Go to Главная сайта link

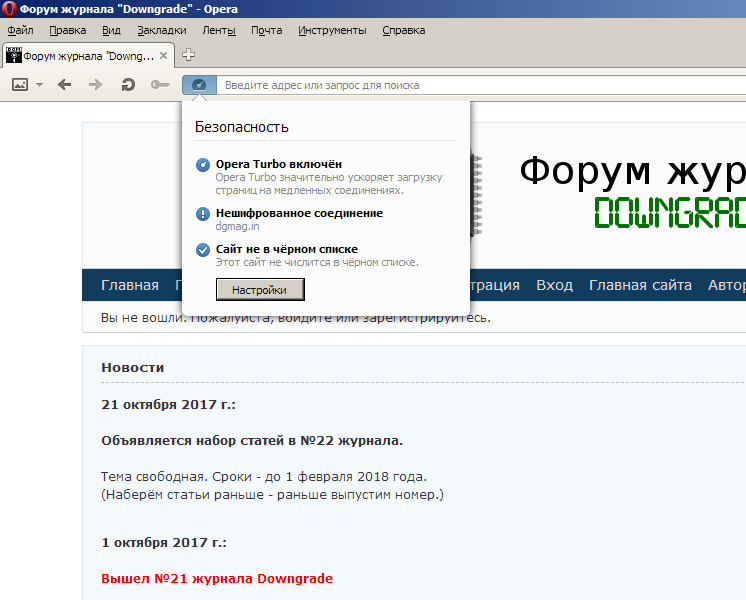[640, 285]
